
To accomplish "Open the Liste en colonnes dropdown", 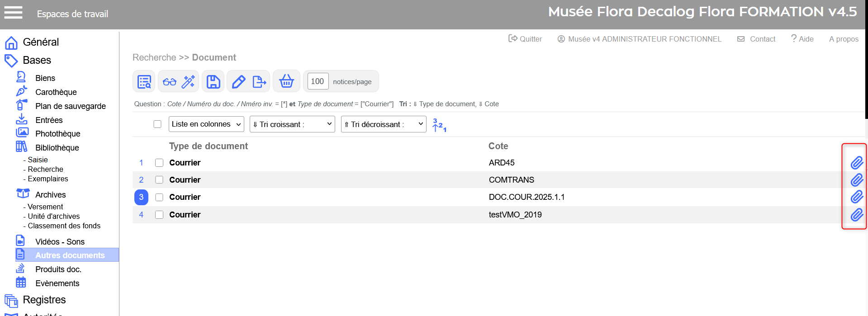I will click(206, 124).
